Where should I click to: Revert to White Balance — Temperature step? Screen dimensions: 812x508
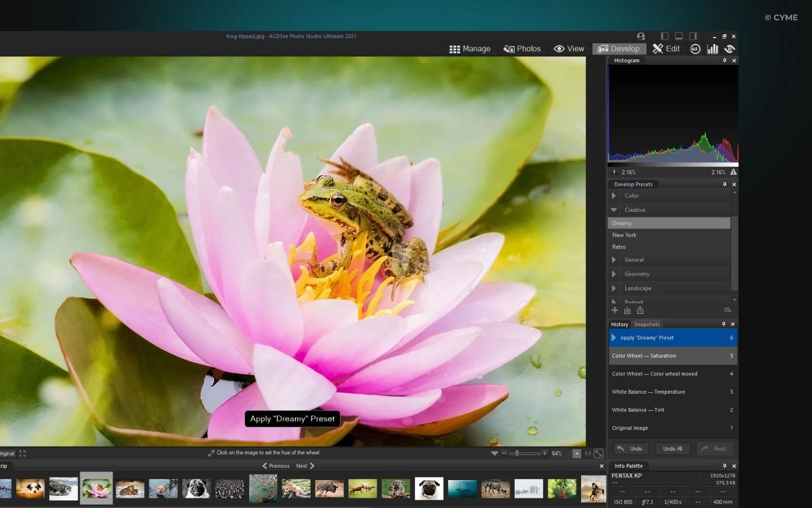pyautogui.click(x=673, y=392)
